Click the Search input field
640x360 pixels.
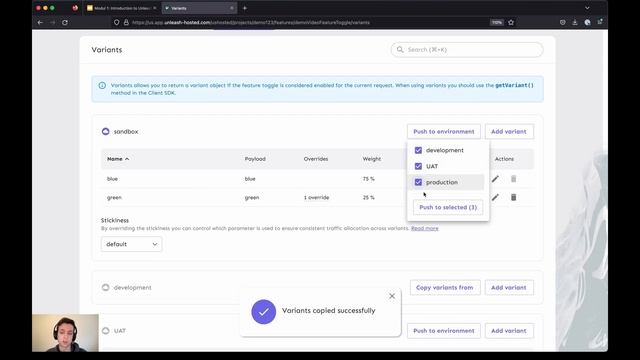[x=467, y=49]
